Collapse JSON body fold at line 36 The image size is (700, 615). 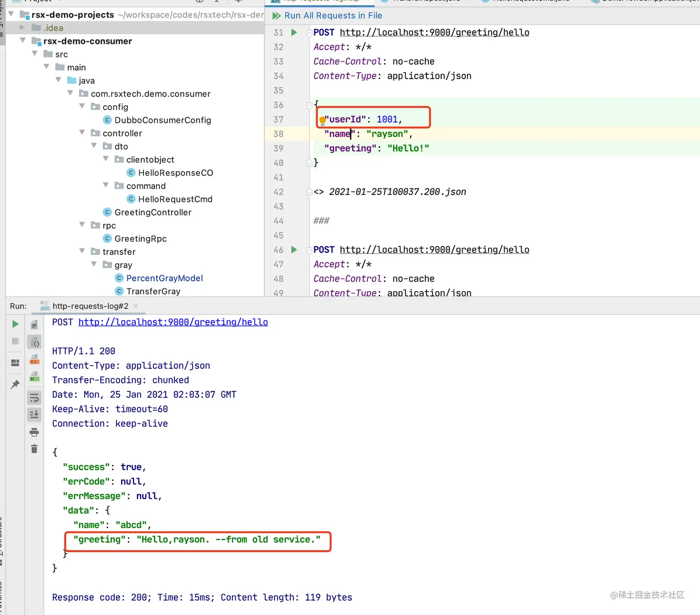309,105
